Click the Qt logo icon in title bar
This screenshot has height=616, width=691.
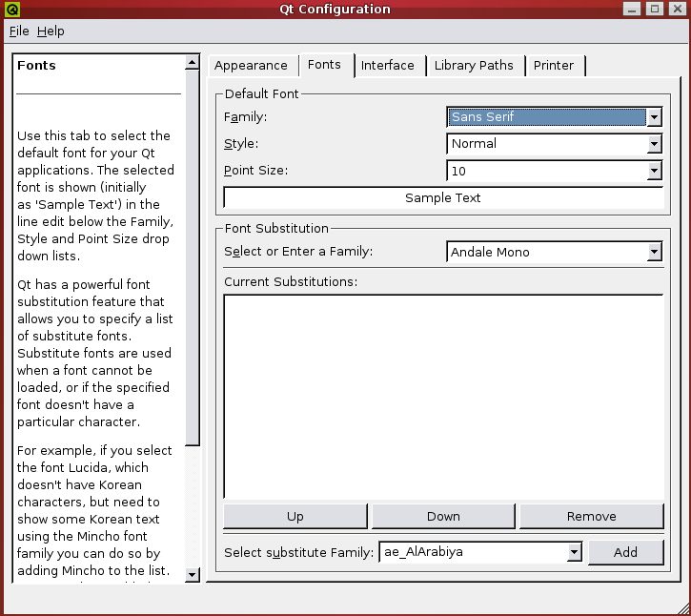[12, 10]
